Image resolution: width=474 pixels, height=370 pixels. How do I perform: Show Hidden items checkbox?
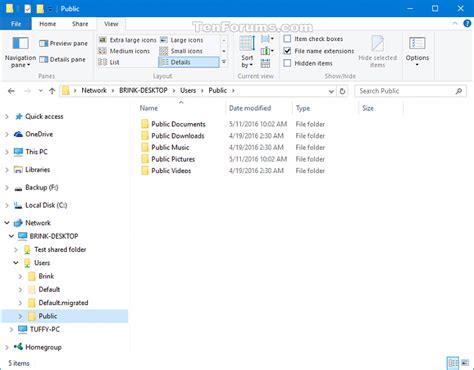point(287,63)
